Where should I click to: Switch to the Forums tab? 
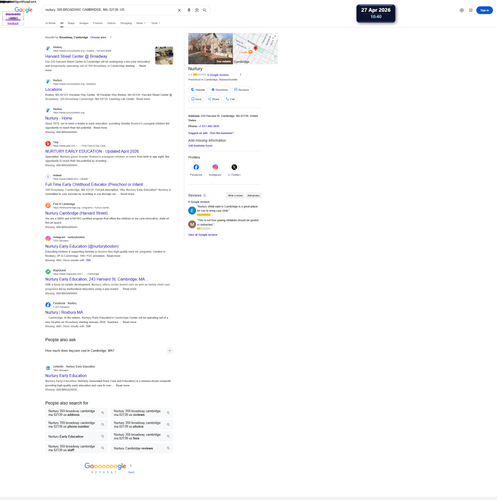[x=98, y=23]
